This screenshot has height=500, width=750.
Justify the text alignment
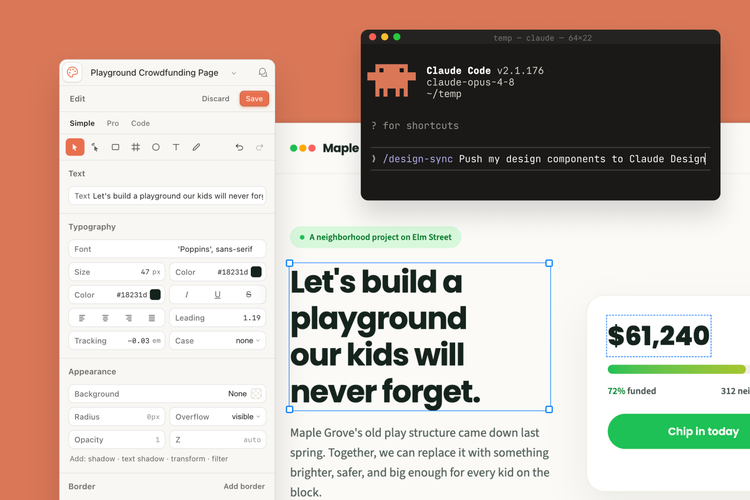click(152, 318)
